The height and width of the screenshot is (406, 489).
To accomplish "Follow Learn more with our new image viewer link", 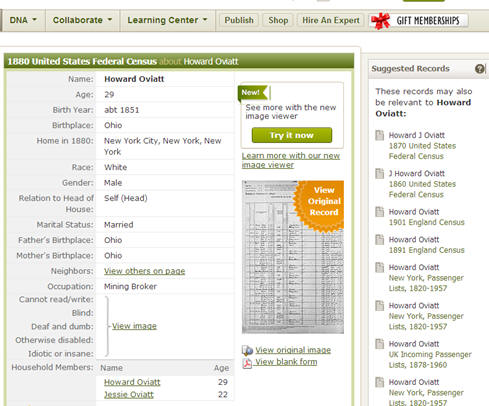I will pyautogui.click(x=291, y=160).
